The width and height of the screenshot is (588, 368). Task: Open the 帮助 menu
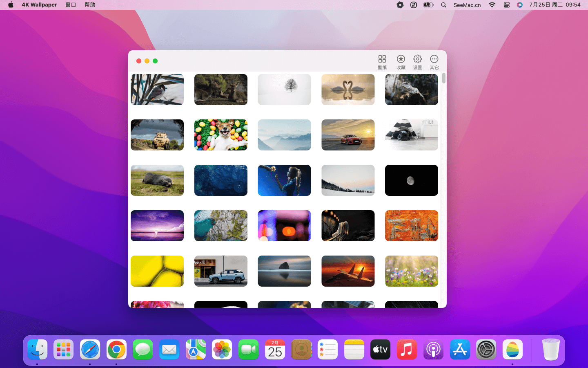90,5
